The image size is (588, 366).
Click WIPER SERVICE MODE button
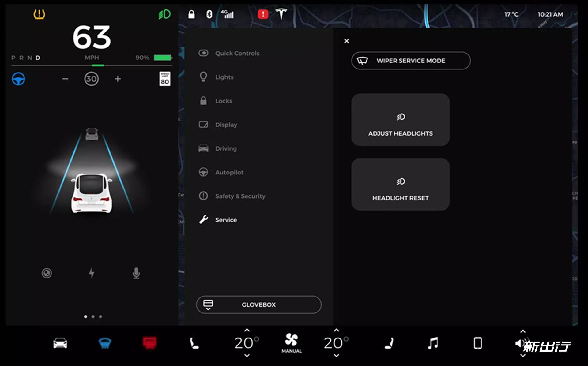pyautogui.click(x=411, y=60)
